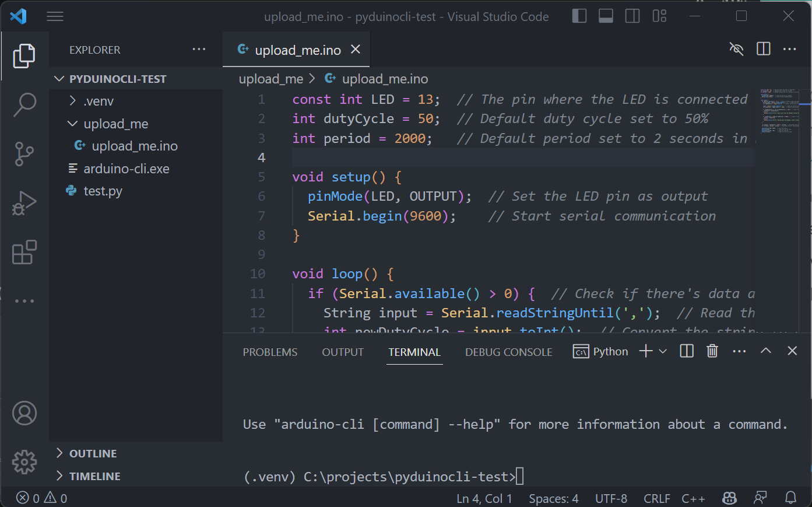Screen dimensions: 812x507
Task: Open the Extensions view
Action: click(24, 252)
